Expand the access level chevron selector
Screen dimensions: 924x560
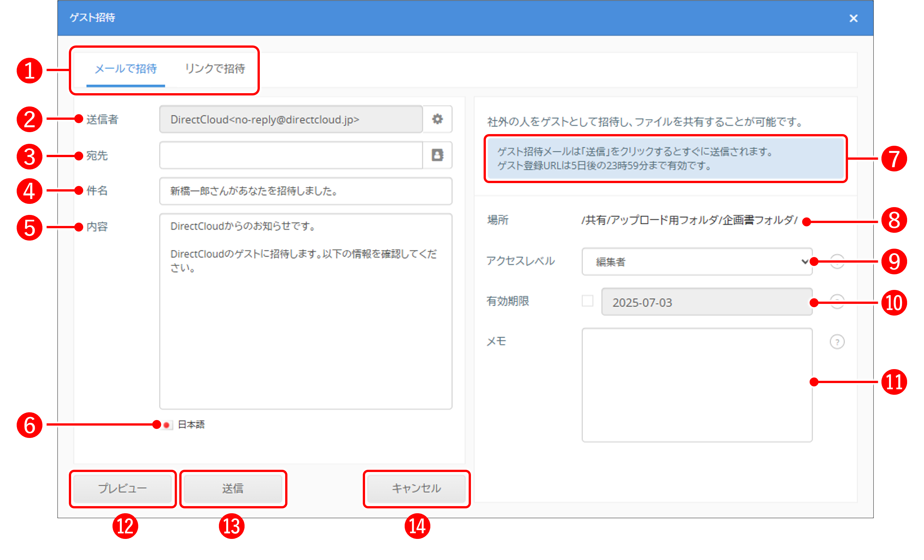tap(804, 262)
